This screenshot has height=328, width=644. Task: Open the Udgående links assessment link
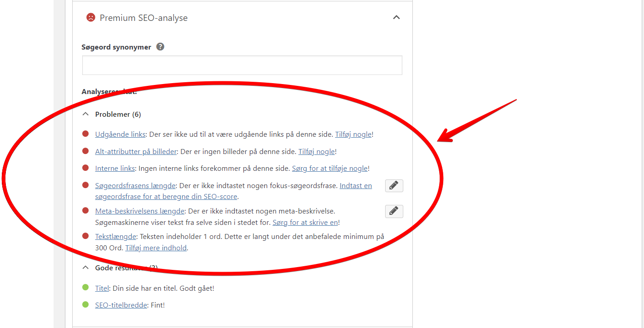click(x=120, y=134)
